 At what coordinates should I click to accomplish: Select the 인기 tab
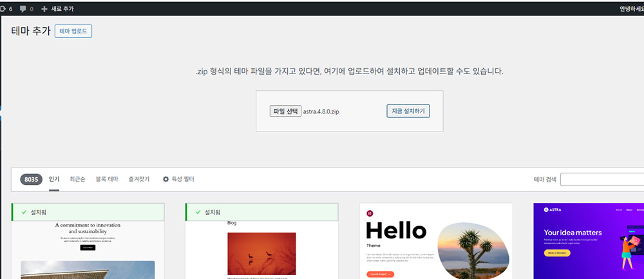coord(54,179)
